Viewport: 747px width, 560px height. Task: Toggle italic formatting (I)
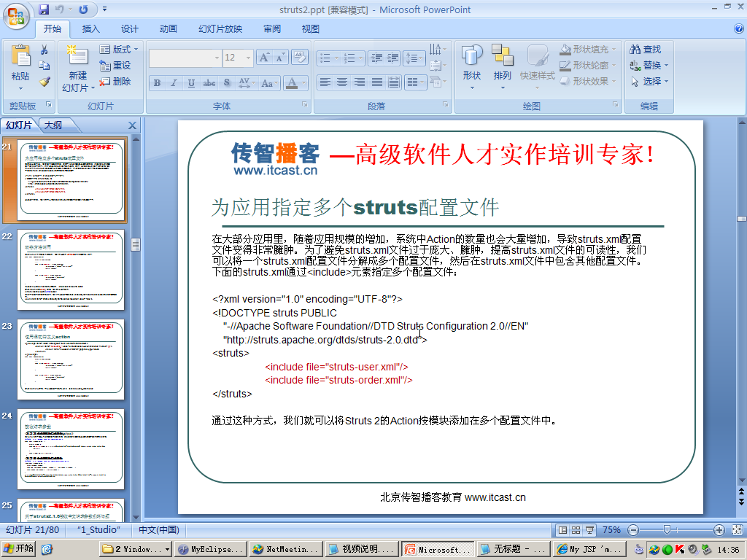pyautogui.click(x=174, y=83)
